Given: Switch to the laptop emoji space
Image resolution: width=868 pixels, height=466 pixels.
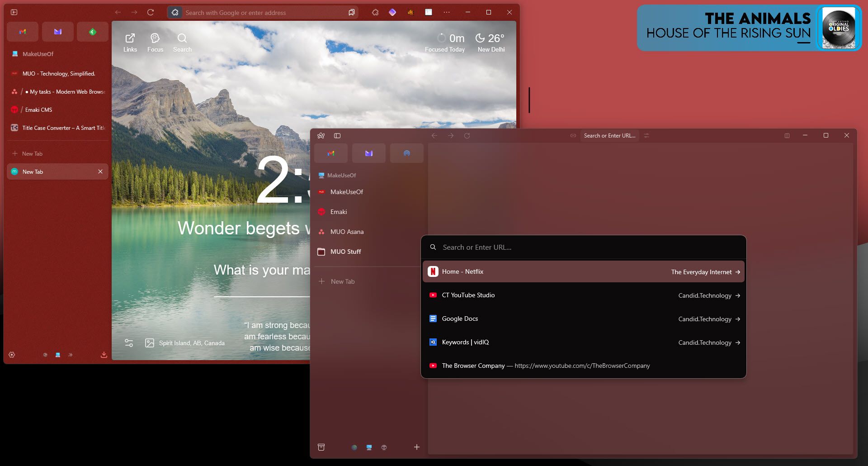Looking at the screenshot, I should 368,447.
